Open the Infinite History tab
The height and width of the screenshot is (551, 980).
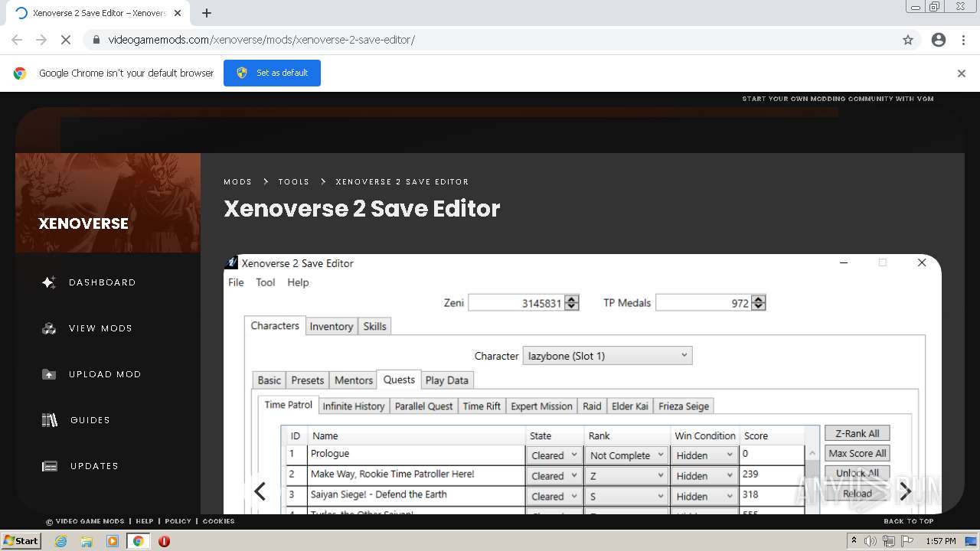[354, 406]
